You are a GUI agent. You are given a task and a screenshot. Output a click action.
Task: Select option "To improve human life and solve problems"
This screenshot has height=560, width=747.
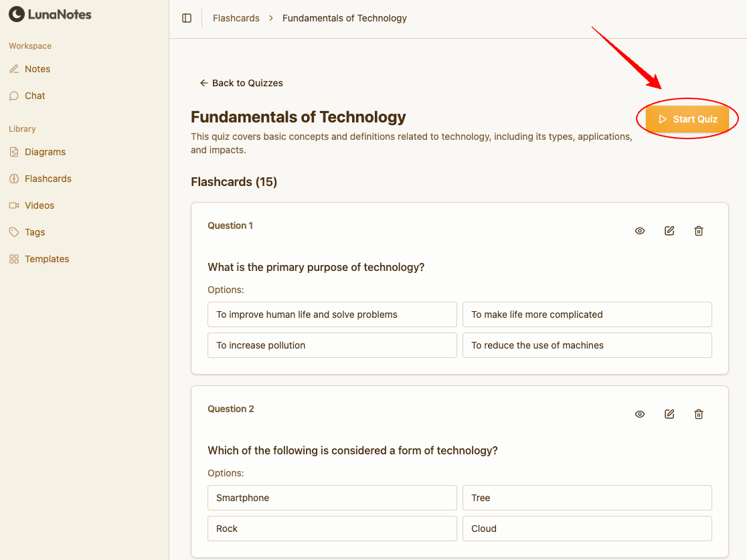332,314
